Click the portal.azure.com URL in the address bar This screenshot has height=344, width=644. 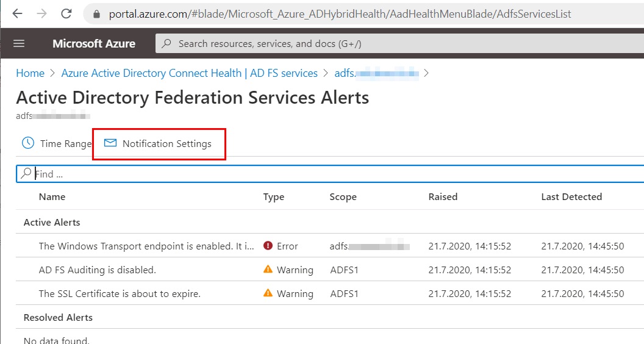340,14
